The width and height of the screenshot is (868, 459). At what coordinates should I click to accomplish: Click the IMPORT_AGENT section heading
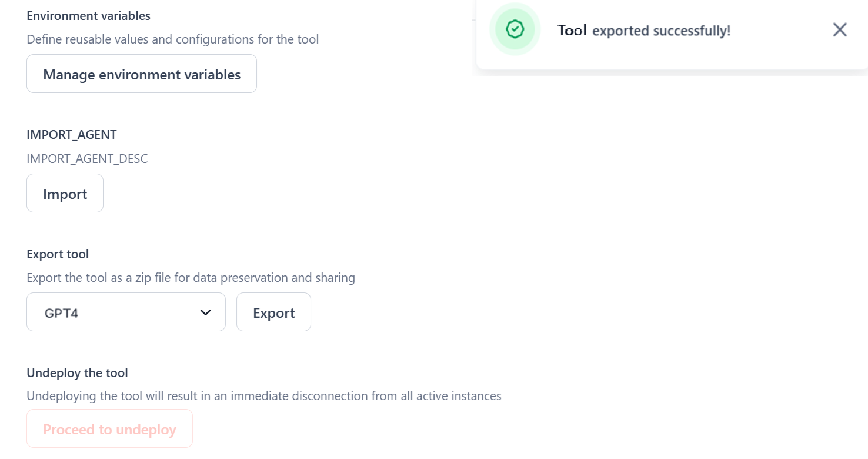[72, 135]
